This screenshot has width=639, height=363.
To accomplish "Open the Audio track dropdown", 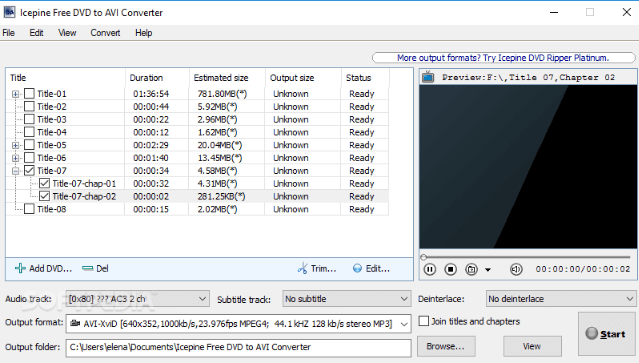I will tap(137, 299).
